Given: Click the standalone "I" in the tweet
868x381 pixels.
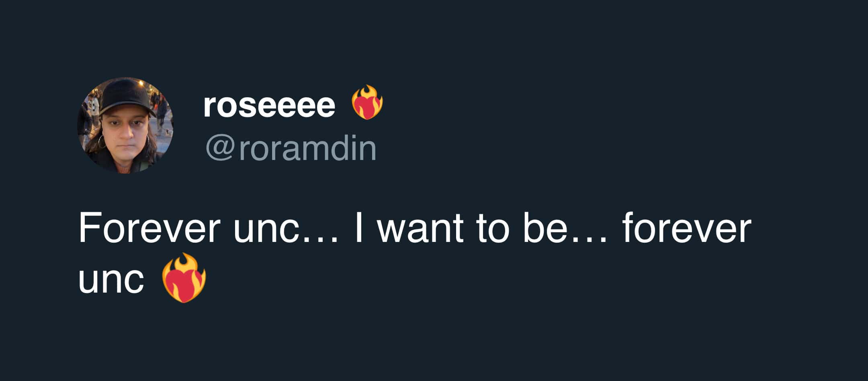Looking at the screenshot, I should pos(359,228).
